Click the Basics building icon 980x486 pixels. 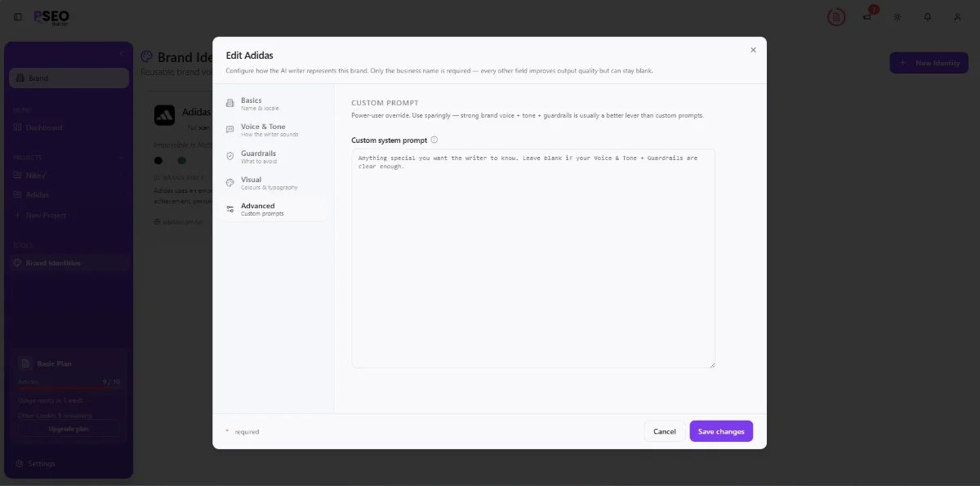point(230,103)
